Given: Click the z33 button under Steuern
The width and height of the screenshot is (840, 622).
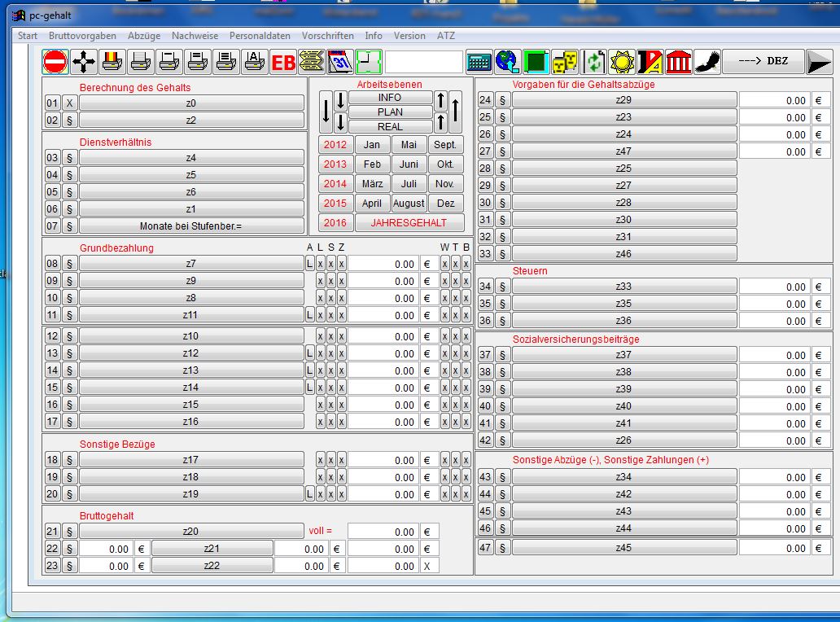Looking at the screenshot, I should [623, 287].
